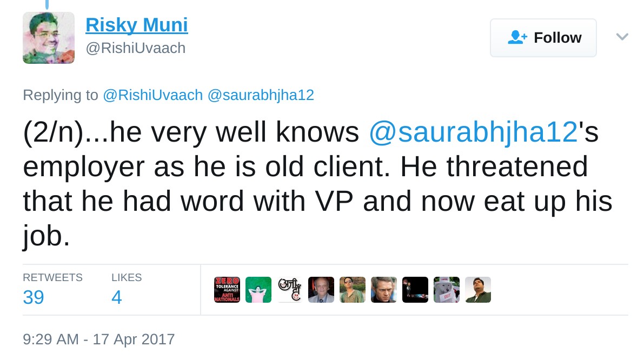This screenshot has height=360, width=644.
Task: Click the Follow button
Action: coord(543,38)
